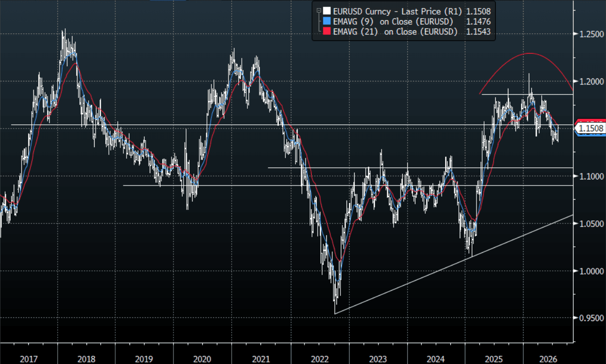Click the 2024 label on the time axis
The width and height of the screenshot is (606, 364).
pyautogui.click(x=436, y=359)
